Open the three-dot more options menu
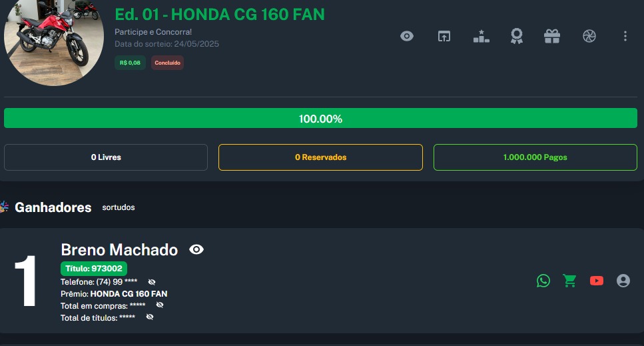 (625, 36)
